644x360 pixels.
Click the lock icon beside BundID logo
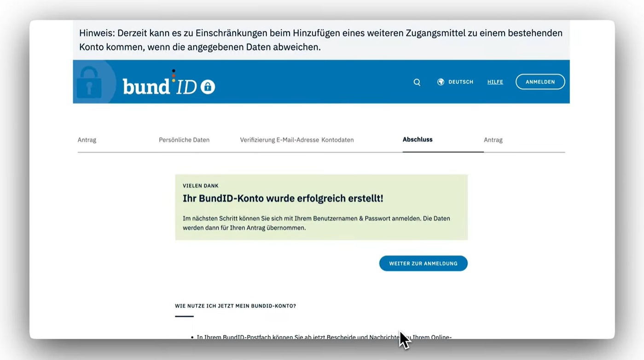point(208,86)
